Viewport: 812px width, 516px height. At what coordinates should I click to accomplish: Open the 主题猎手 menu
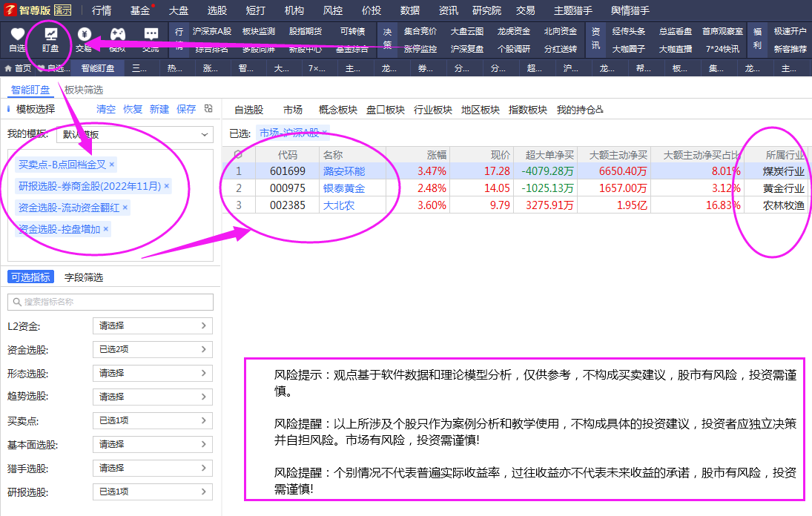click(x=572, y=10)
